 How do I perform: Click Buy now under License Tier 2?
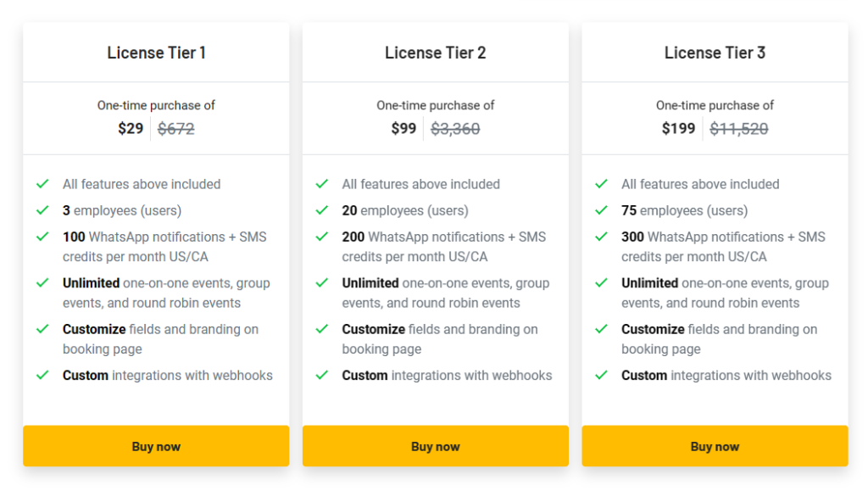point(435,446)
